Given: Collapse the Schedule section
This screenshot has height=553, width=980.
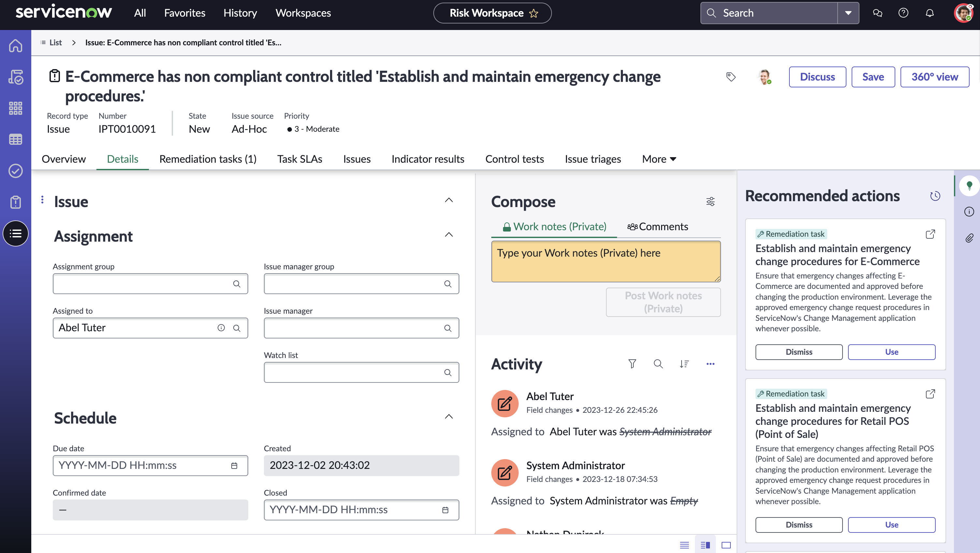Looking at the screenshot, I should click(449, 417).
